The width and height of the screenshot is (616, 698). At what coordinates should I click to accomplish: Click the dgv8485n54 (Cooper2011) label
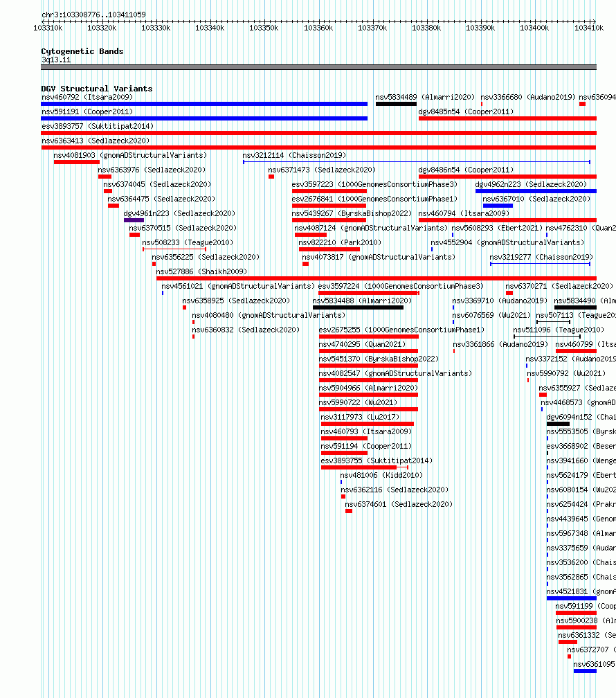(466, 111)
